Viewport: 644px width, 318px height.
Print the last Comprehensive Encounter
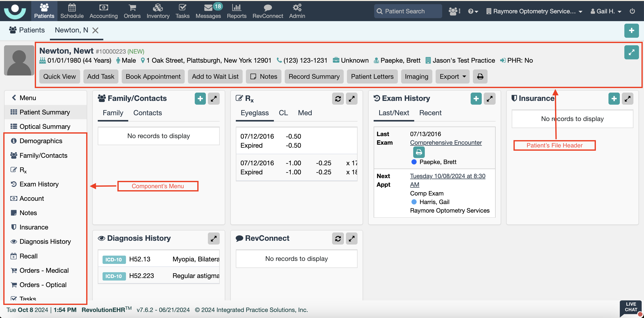[x=419, y=152]
